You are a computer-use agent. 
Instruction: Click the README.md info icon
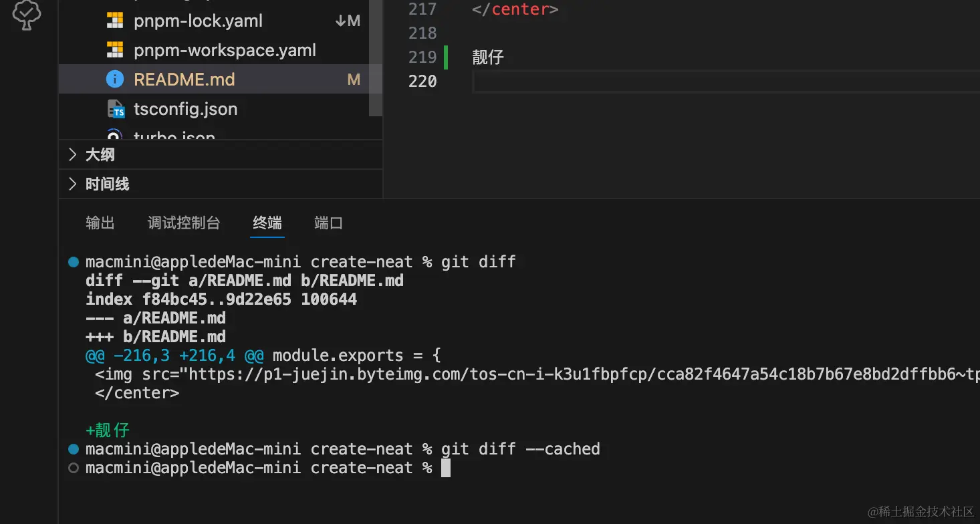click(x=115, y=80)
